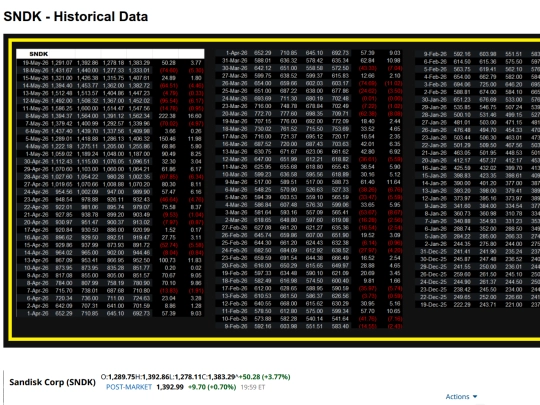The width and height of the screenshot is (540, 405).
Task: Select the 15-May-26 date cell
Action: click(35, 78)
